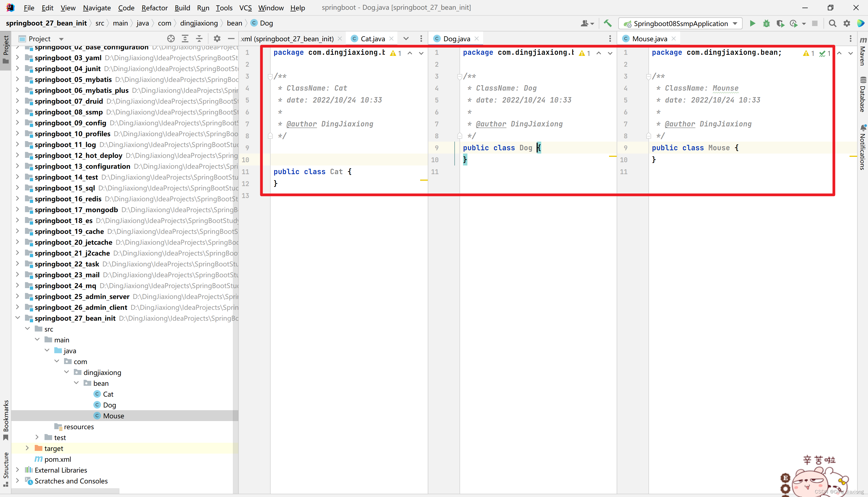
Task: Click the warning indicator in Dog.java editor
Action: [585, 53]
